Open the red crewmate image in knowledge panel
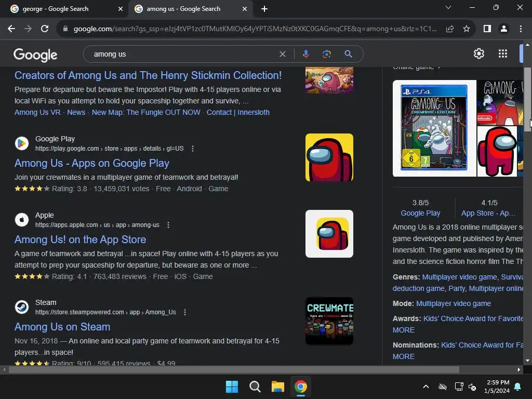Image resolution: width=532 pixels, height=399 pixels. (497, 151)
